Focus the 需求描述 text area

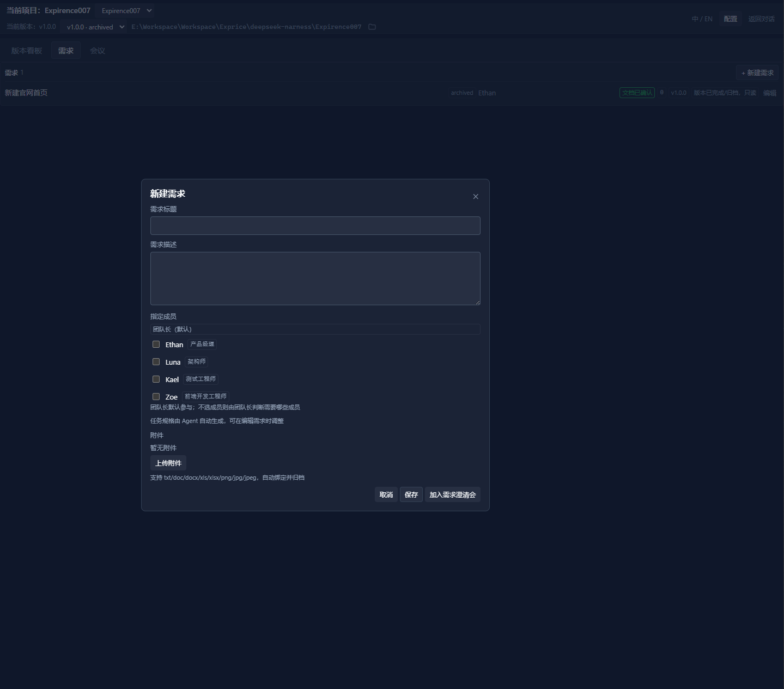315,279
